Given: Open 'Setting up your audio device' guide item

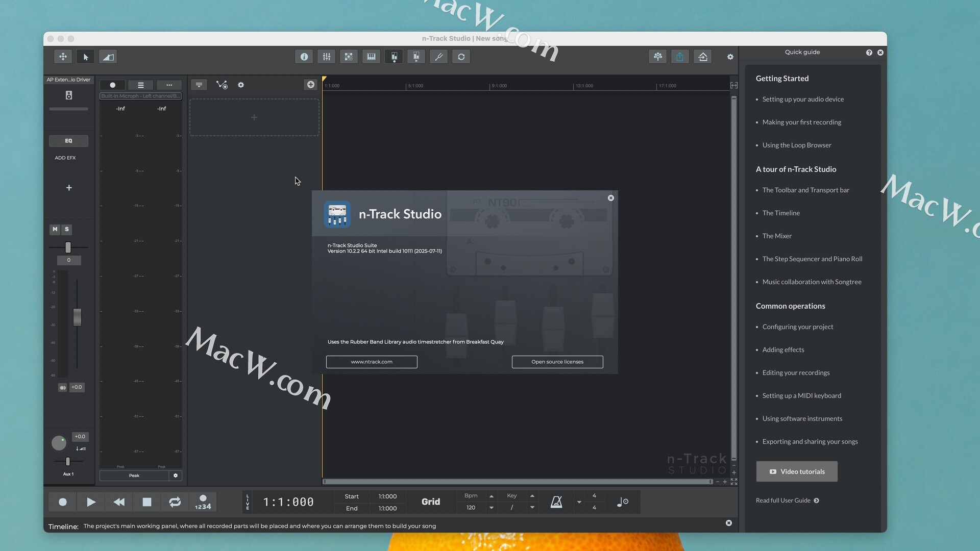Looking at the screenshot, I should click(803, 99).
